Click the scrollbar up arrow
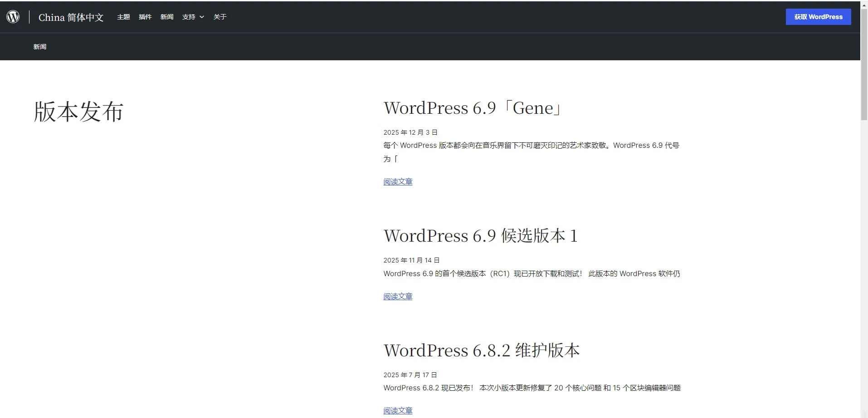The height and width of the screenshot is (418, 868). pos(864,5)
